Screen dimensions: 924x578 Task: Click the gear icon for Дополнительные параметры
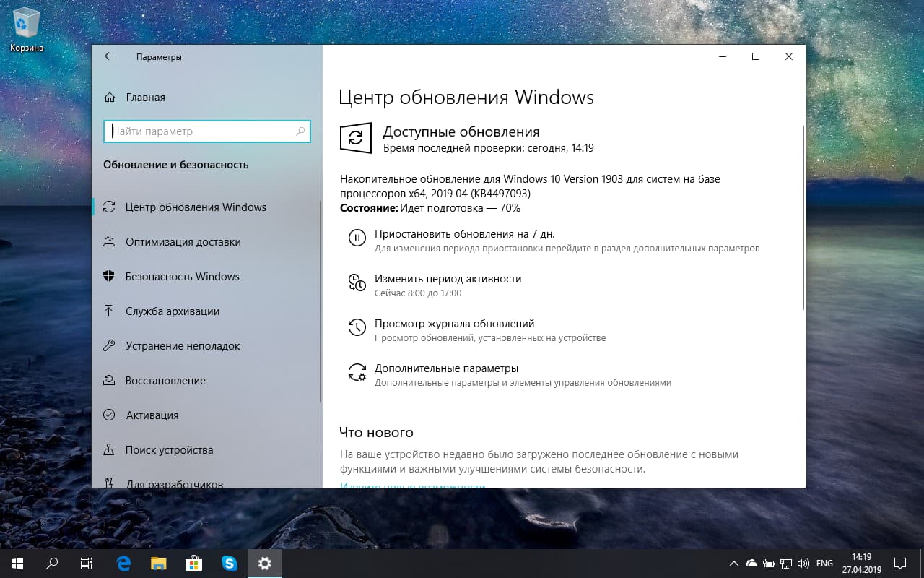click(x=357, y=371)
